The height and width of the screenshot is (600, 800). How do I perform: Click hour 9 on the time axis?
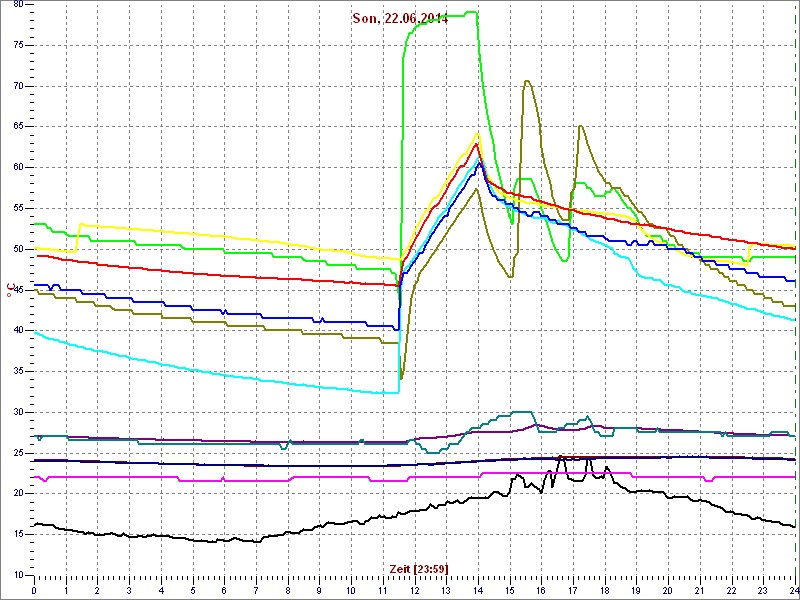point(319,591)
